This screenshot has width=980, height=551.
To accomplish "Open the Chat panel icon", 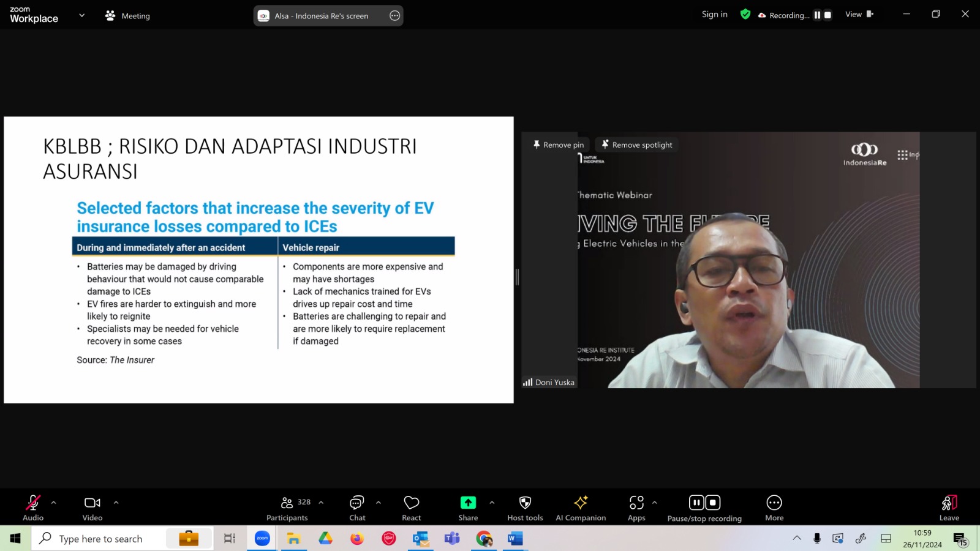I will (357, 503).
